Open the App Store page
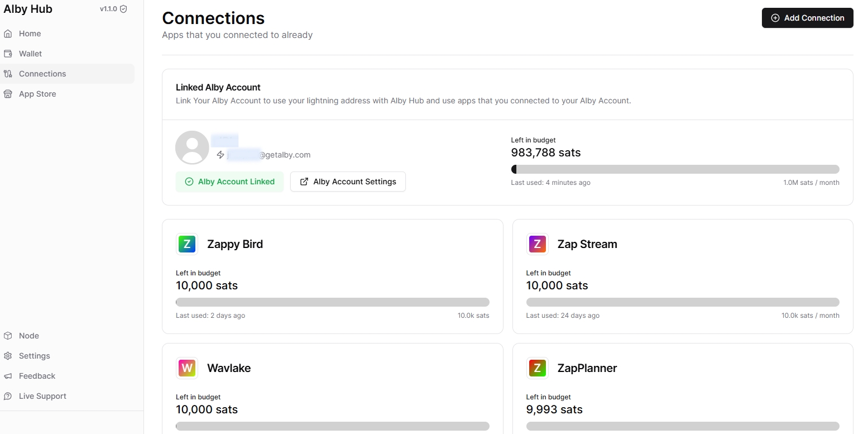The height and width of the screenshot is (434, 868). (x=37, y=94)
